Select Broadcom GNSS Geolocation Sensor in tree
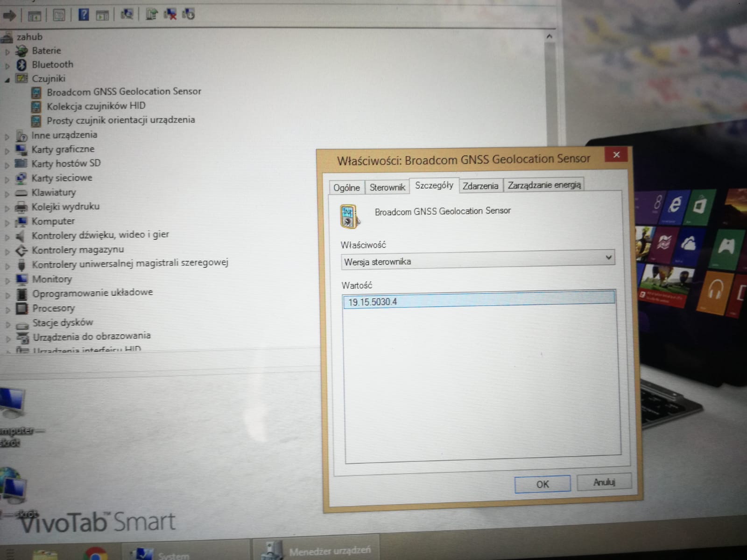The height and width of the screenshot is (560, 747). pyautogui.click(x=124, y=91)
